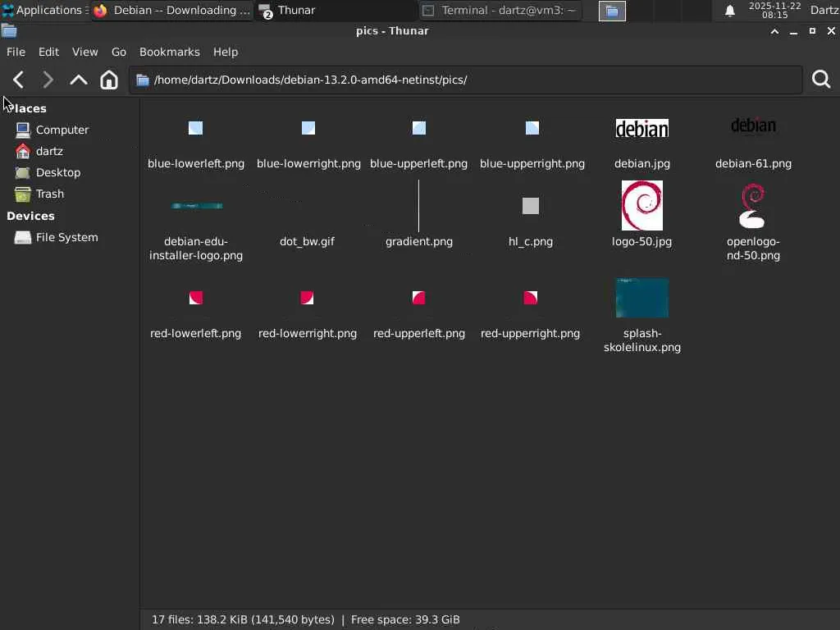Image resolution: width=840 pixels, height=630 pixels.
Task: Click the red-upperright.png file name label
Action: (531, 333)
